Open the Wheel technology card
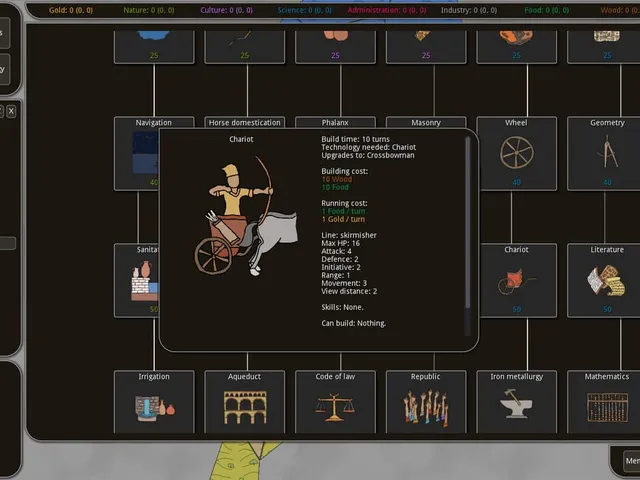640x480 pixels. pos(516,153)
